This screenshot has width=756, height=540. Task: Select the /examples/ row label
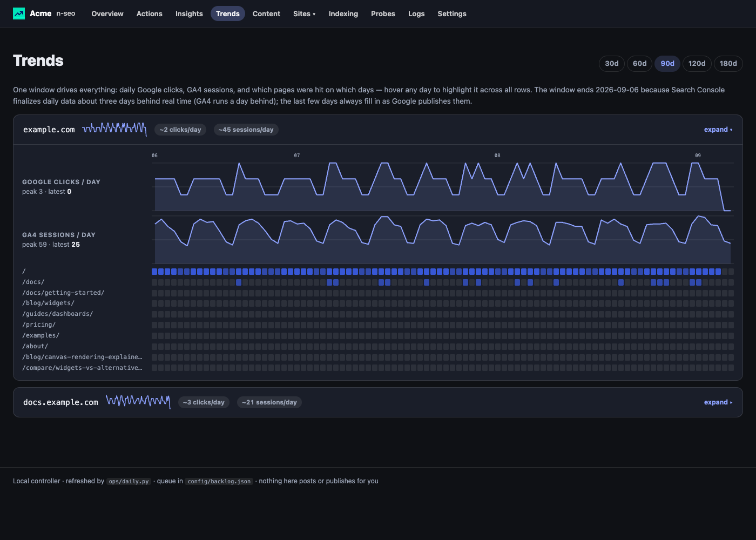41,335
